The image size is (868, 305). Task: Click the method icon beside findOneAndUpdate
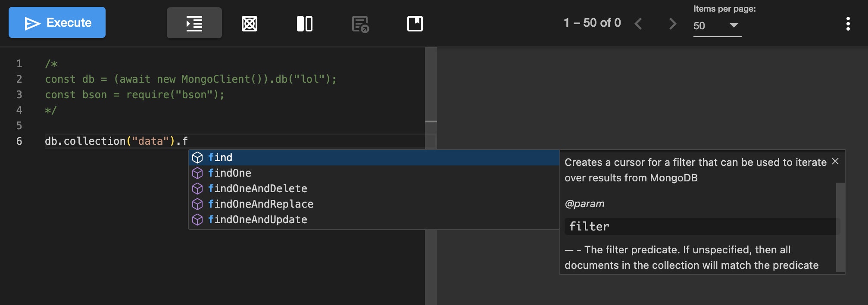[197, 220]
